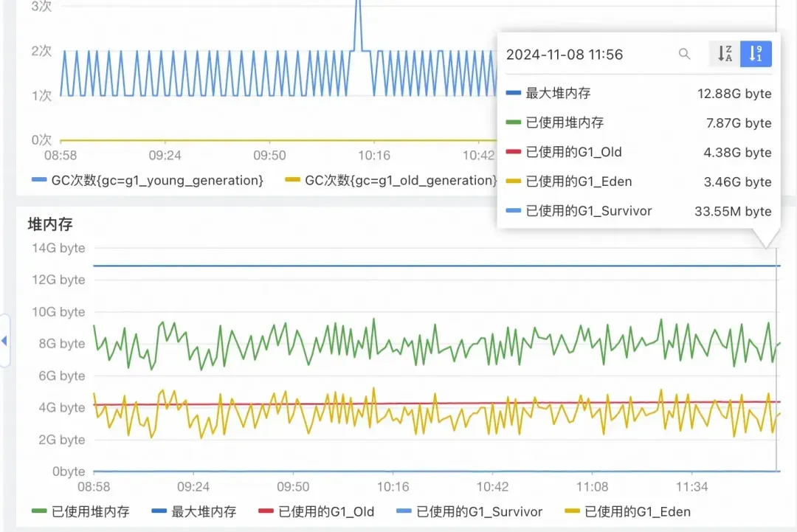Toggle the 最大堆内存 legend series
797x532 pixels.
(194, 511)
